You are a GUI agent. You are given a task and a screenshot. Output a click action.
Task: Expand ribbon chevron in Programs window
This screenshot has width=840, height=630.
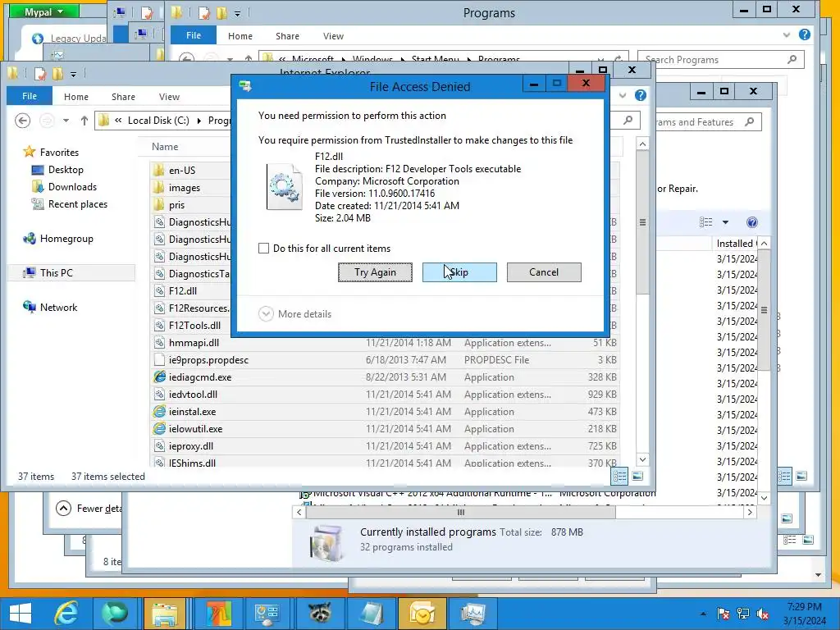(786, 35)
